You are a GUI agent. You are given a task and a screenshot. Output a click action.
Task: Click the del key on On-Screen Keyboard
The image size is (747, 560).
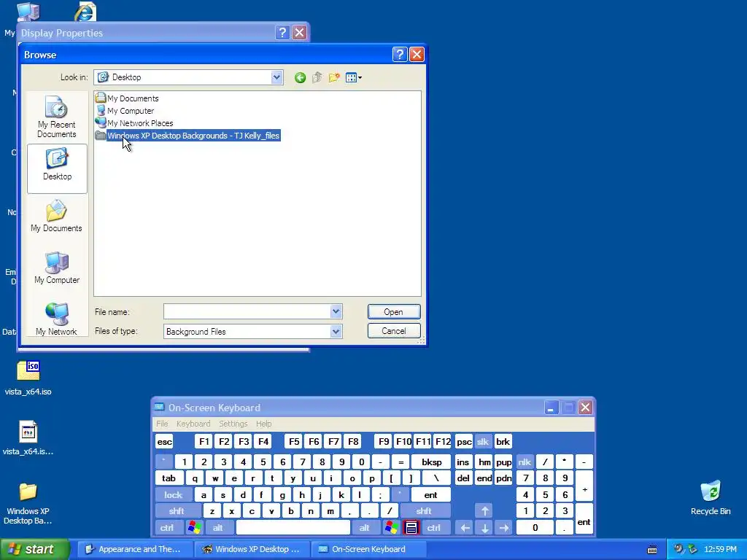click(x=463, y=478)
